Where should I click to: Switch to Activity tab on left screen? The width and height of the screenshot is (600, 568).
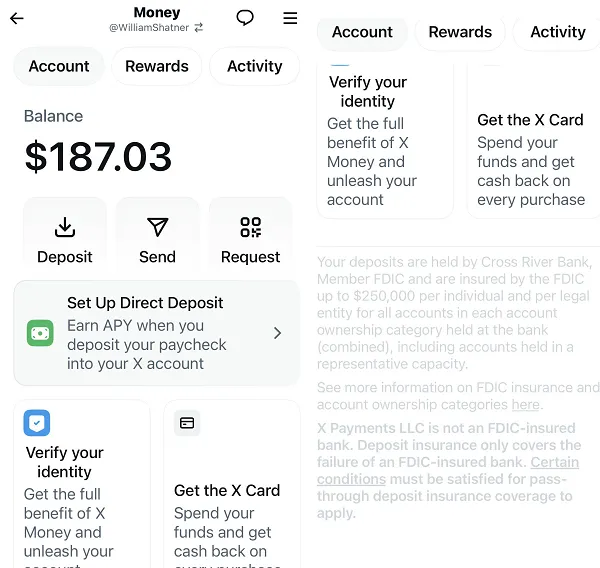(x=254, y=66)
